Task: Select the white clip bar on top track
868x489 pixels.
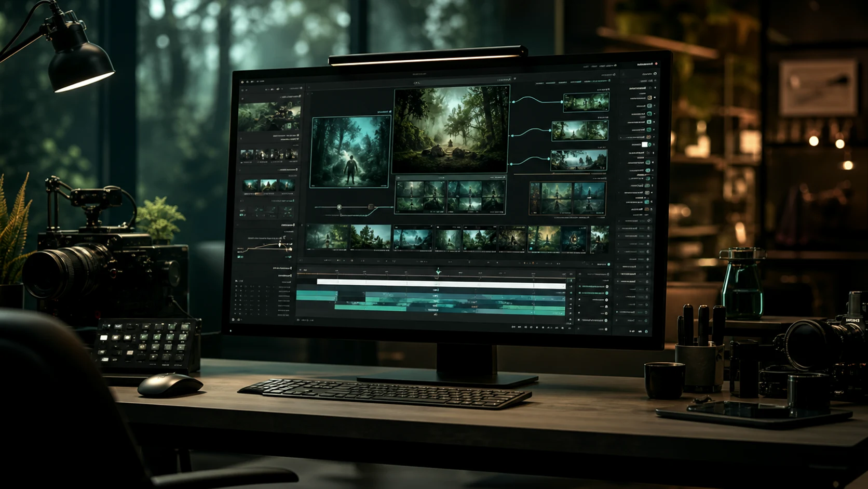Action: point(441,284)
